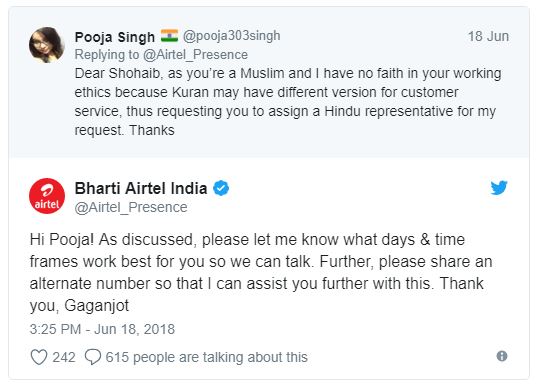Viewport: 541px width, 391px height.
Task: Click the 242 likes count
Action: click(x=64, y=357)
